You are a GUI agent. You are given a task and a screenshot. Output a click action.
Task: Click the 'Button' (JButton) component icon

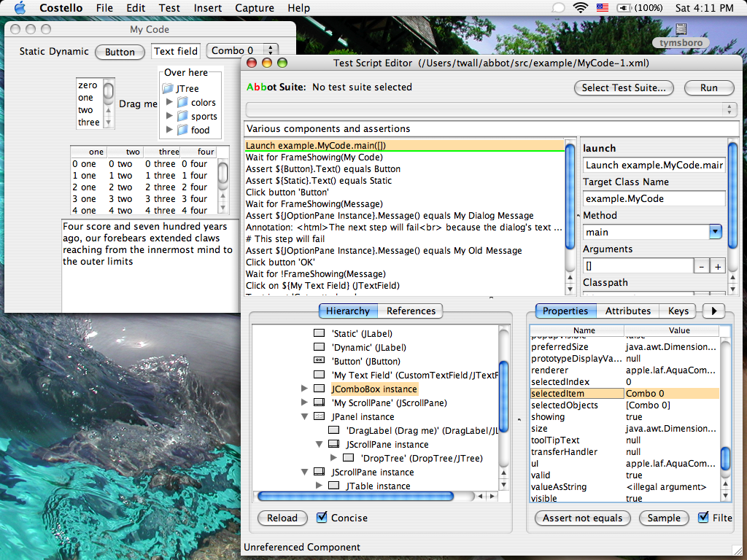point(319,361)
